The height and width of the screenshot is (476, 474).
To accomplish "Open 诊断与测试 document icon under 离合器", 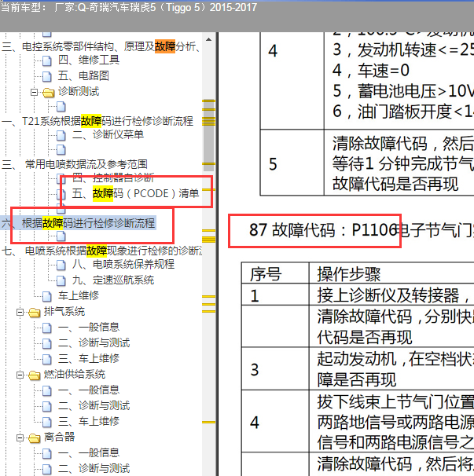I will pos(47,469).
